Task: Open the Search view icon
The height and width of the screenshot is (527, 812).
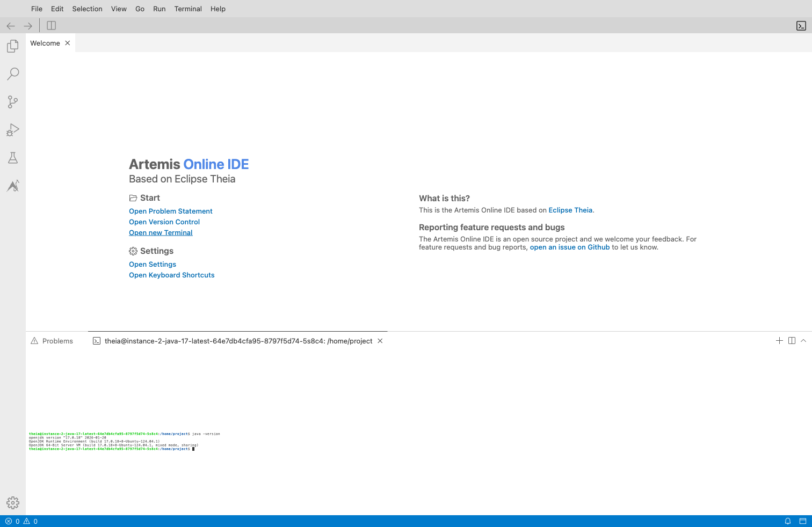Action: pos(13,74)
